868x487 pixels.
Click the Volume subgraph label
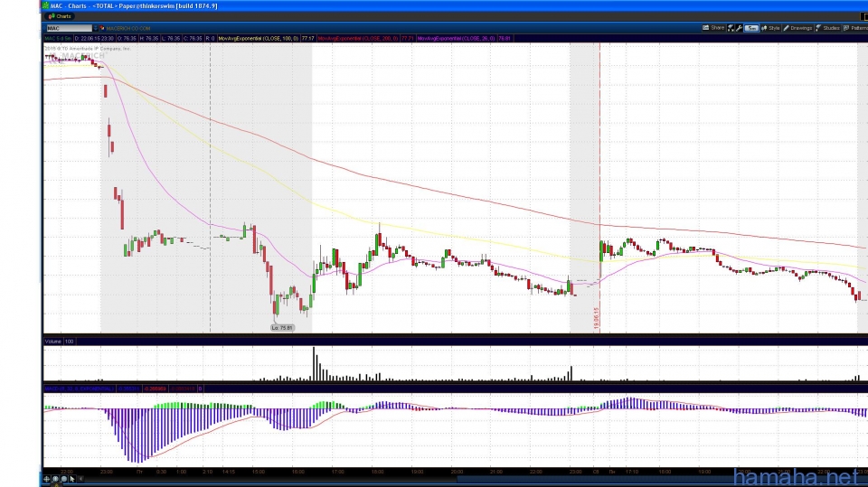53,342
